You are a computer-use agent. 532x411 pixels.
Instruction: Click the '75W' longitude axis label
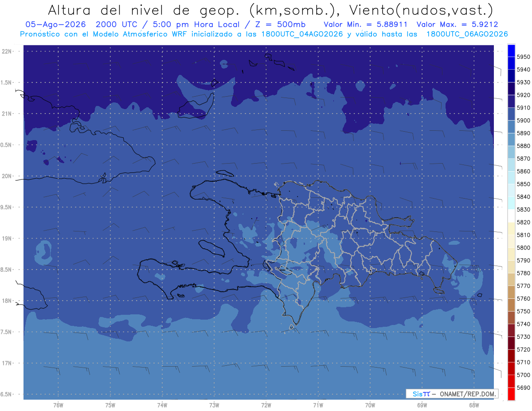tap(110, 405)
